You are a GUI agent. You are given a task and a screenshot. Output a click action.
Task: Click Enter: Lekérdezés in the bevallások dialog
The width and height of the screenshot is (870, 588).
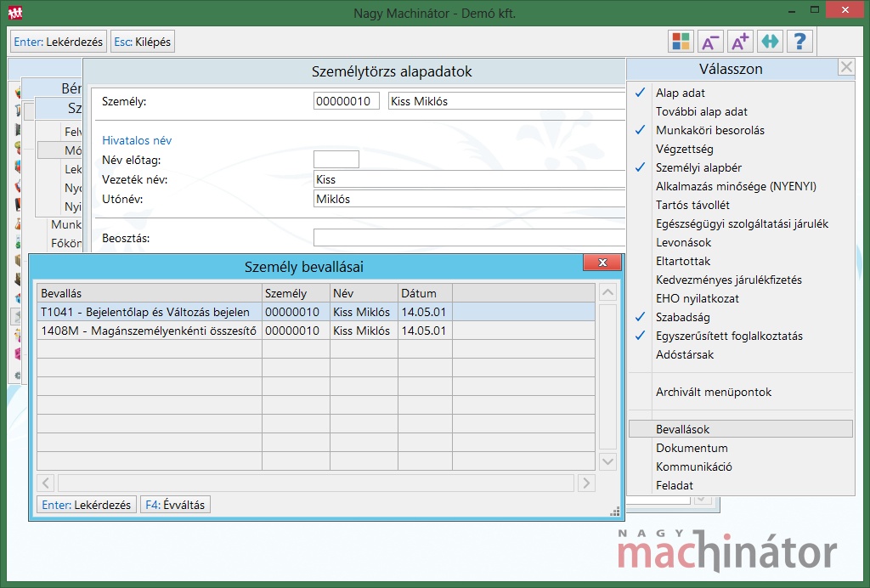[86, 505]
